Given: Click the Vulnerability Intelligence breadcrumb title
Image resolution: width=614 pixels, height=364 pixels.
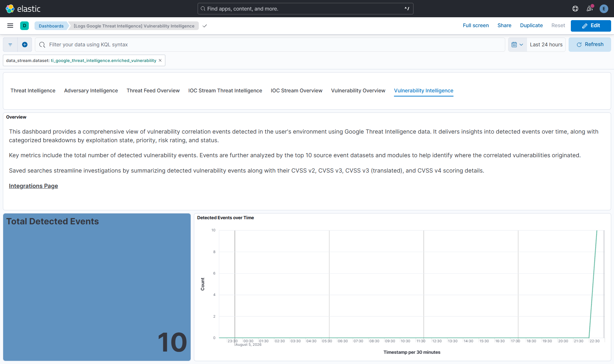Looking at the screenshot, I should click(134, 26).
